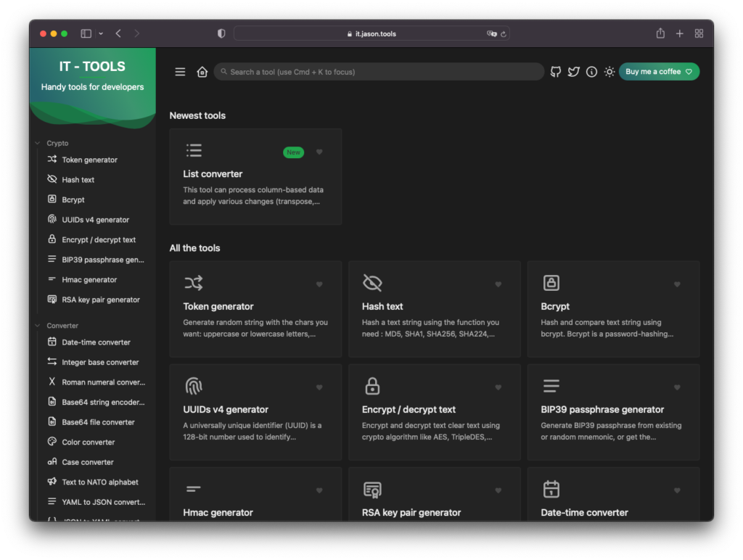Click RSA key pair generator sidebar icon

point(52,299)
